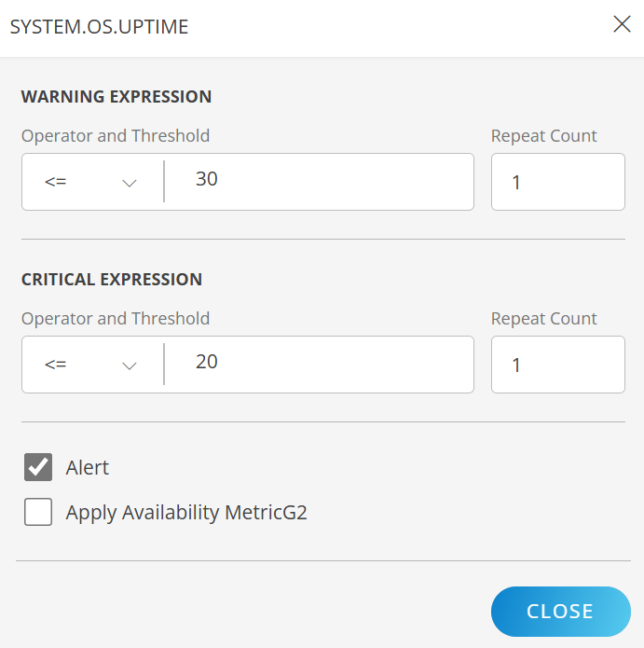644x648 pixels.
Task: Click the critical threshold field showing 20
Action: pyautogui.click(x=317, y=365)
